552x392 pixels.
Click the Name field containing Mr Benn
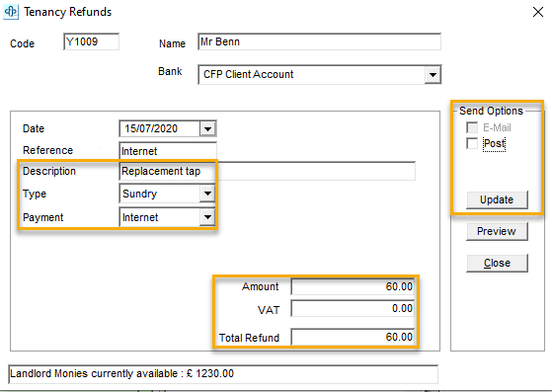319,41
